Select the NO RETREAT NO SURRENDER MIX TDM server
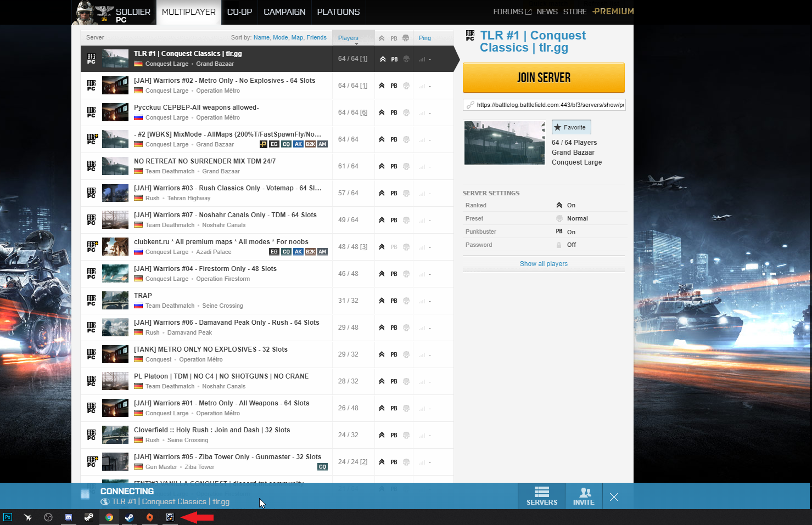Screen dimensions: 812x525 pyautogui.click(x=267, y=166)
